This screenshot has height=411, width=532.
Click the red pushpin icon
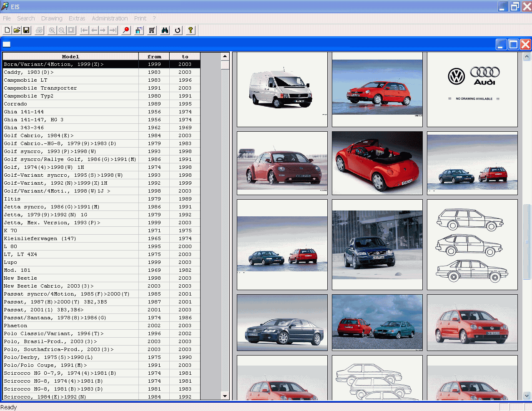(x=126, y=30)
